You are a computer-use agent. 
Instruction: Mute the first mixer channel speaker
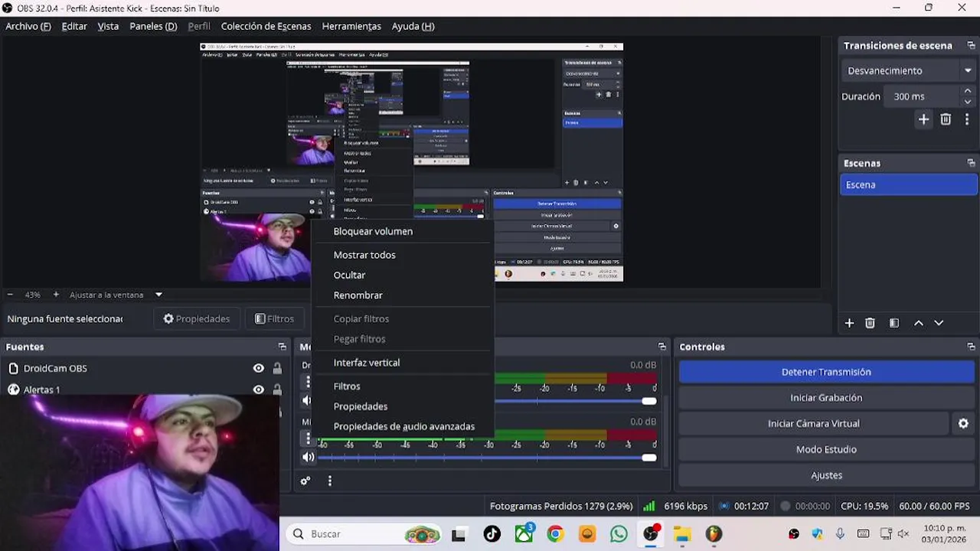tap(308, 400)
